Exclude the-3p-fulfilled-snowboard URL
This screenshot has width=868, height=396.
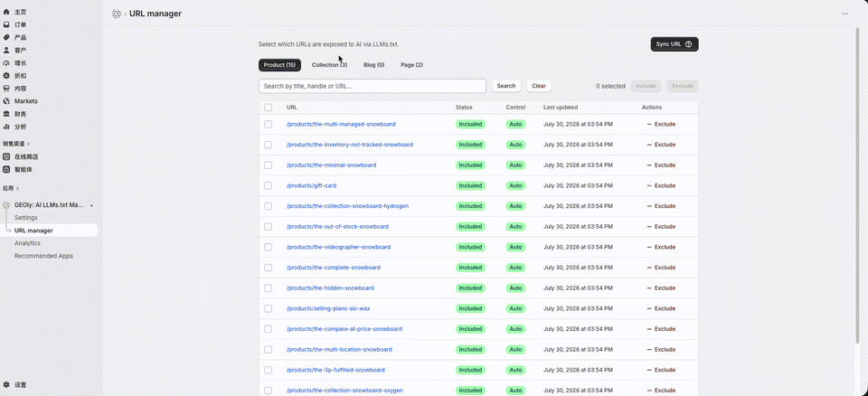[661, 370]
